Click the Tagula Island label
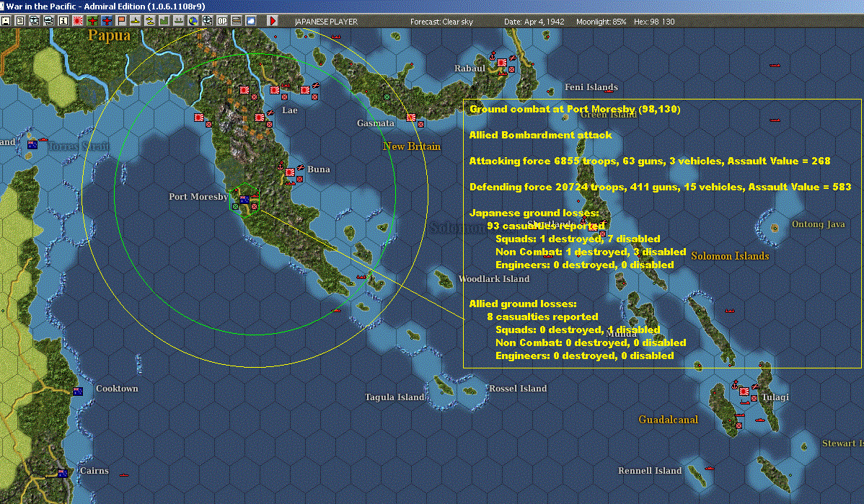The image size is (864, 504). [x=394, y=397]
